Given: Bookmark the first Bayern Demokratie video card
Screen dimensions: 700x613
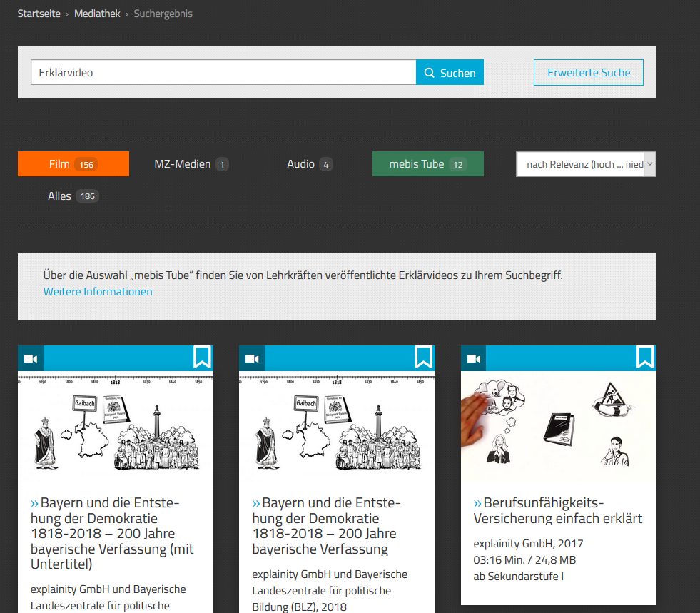Looking at the screenshot, I should (x=202, y=357).
